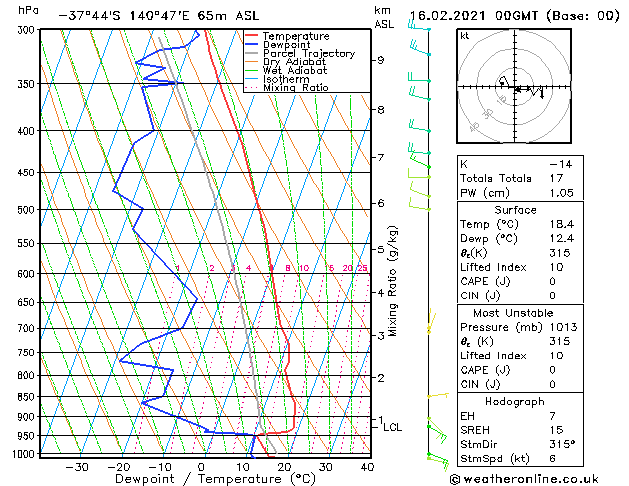This screenshot has width=629, height=486.
Task: Click the 3 km altitude label
Action: [x=380, y=336]
